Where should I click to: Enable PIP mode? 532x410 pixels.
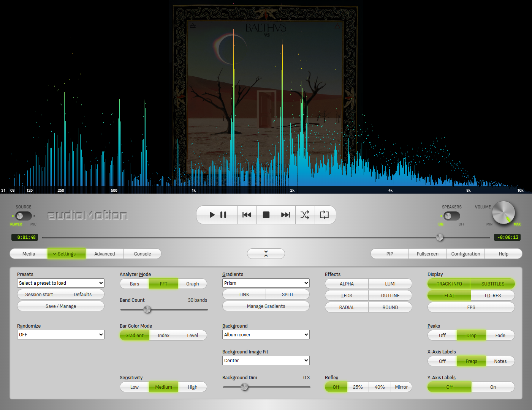point(390,254)
